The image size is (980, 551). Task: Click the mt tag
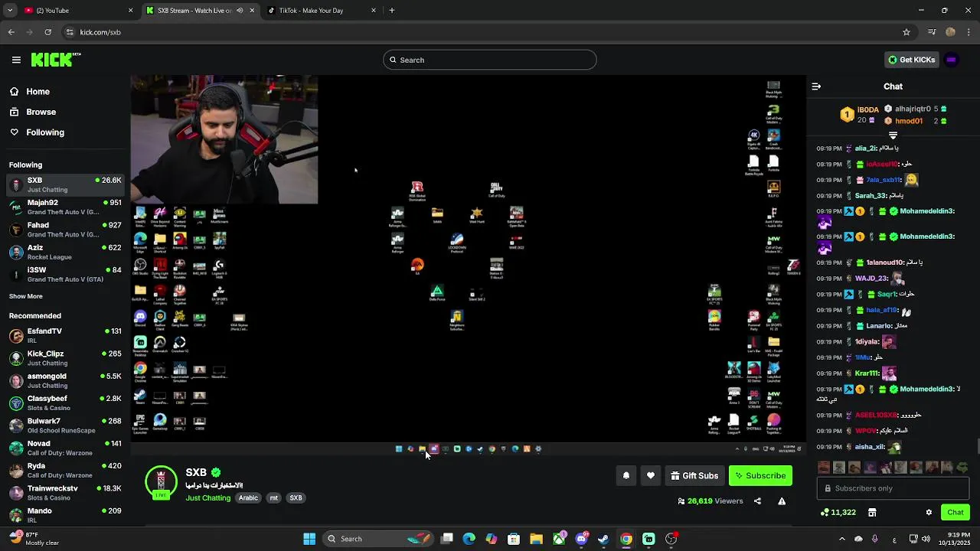pyautogui.click(x=273, y=498)
